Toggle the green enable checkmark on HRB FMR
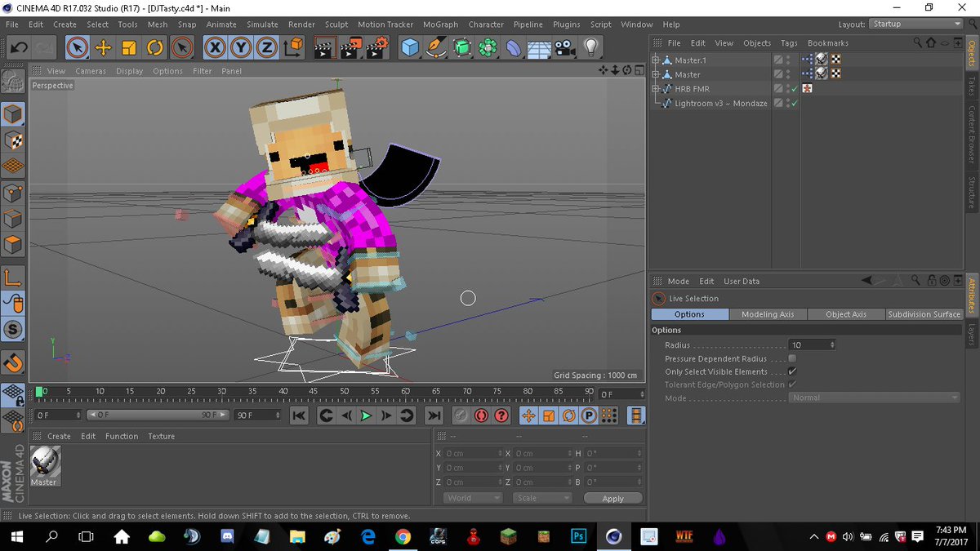 (793, 88)
